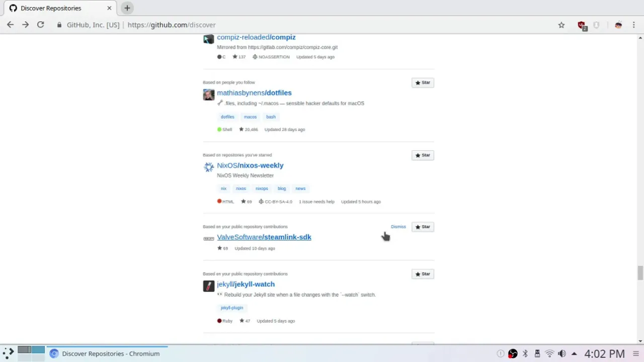This screenshot has width=644, height=362.
Task: Reload the GitHub Discover page
Action: [41, 25]
